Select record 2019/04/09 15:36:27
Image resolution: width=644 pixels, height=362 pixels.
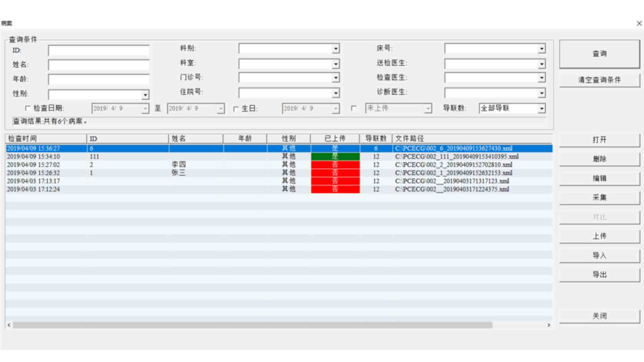tap(279, 148)
